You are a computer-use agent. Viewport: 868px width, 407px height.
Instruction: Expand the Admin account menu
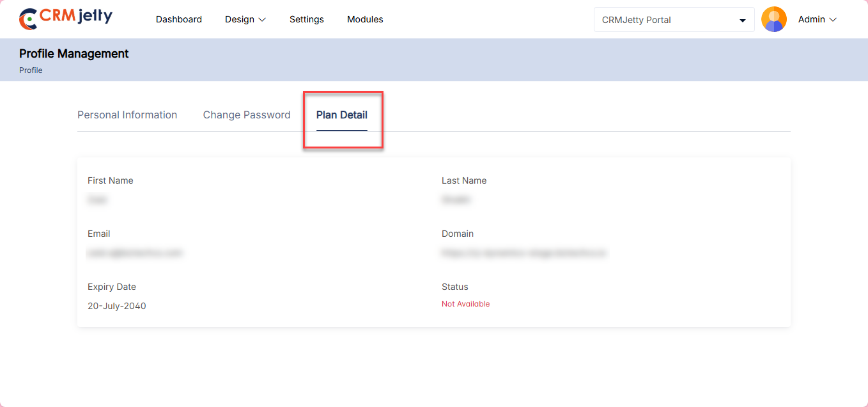click(817, 19)
